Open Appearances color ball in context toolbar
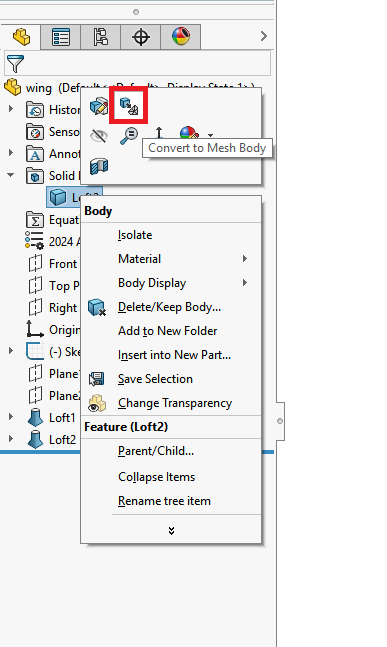 click(189, 133)
